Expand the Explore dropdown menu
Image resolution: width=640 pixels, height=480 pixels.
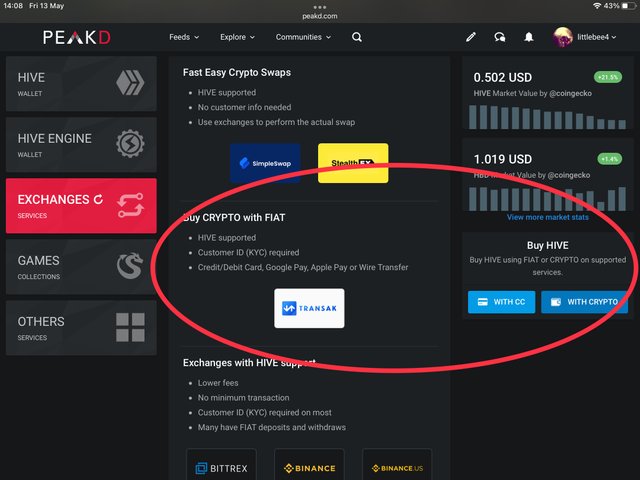238,37
